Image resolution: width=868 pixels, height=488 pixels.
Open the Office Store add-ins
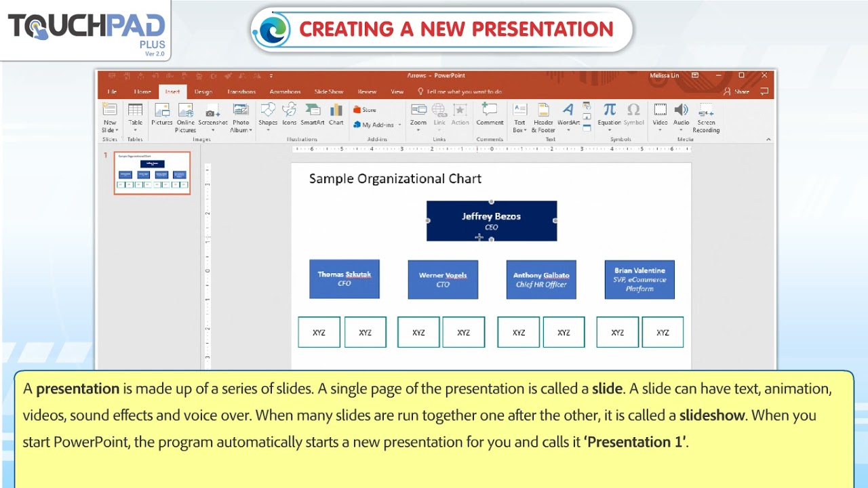[365, 110]
